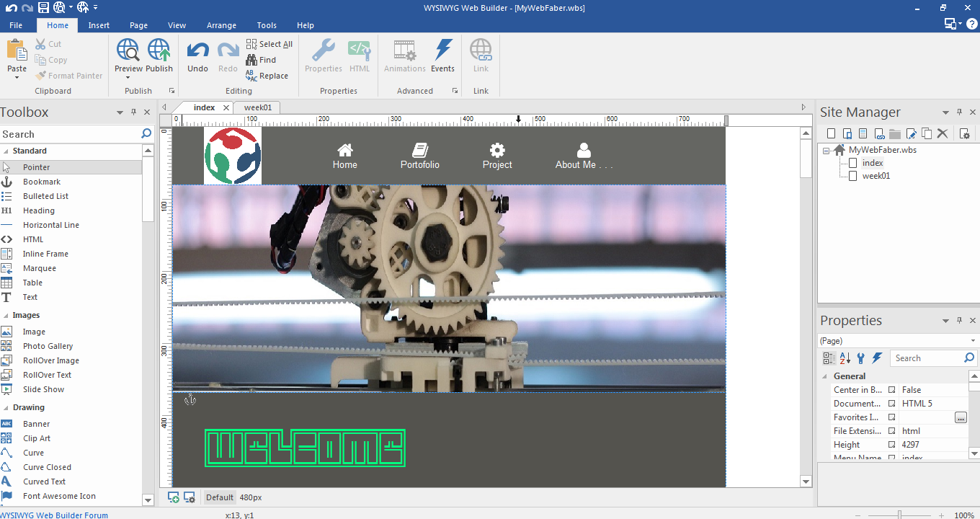
Task: Open Site Manager panel options dropdown arrow
Action: pyautogui.click(x=946, y=112)
